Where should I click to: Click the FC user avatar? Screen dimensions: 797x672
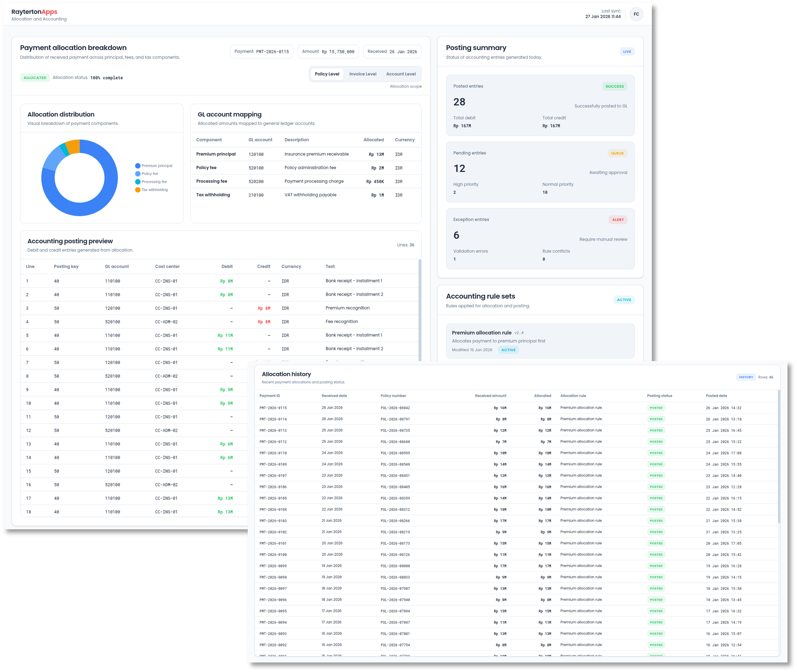(637, 14)
